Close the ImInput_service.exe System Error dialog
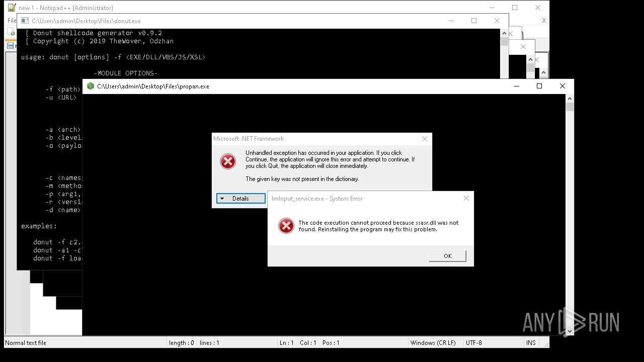The width and height of the screenshot is (644, 362). [x=466, y=198]
